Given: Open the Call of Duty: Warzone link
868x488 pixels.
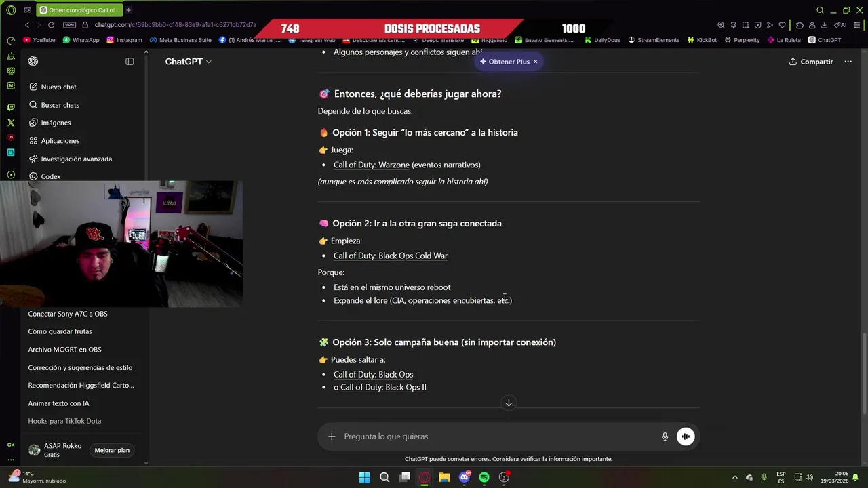Looking at the screenshot, I should (372, 165).
